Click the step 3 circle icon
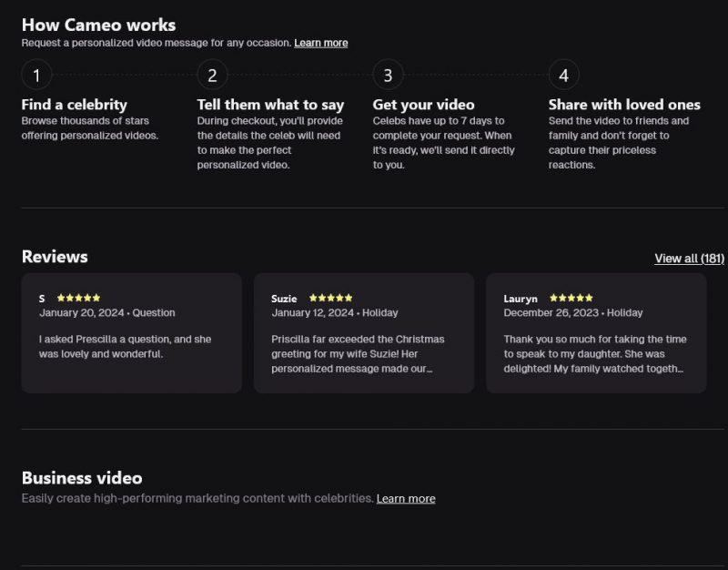This screenshot has height=570, width=728. coord(388,75)
